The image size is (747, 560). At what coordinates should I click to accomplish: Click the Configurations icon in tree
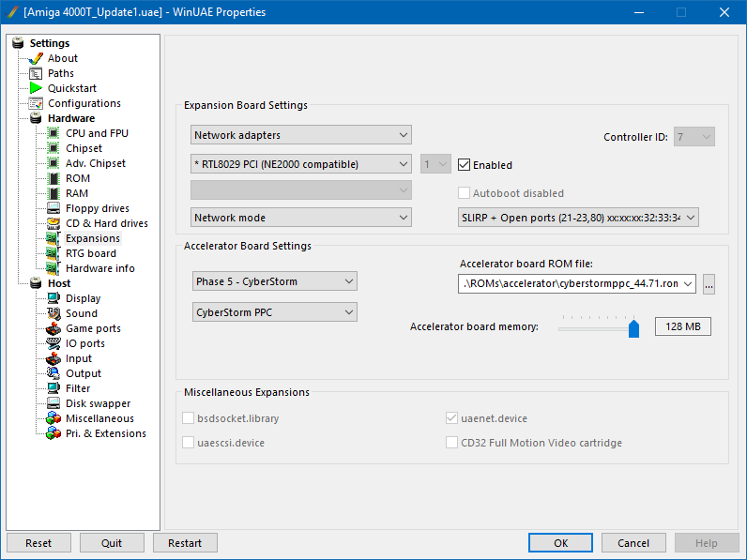[37, 103]
